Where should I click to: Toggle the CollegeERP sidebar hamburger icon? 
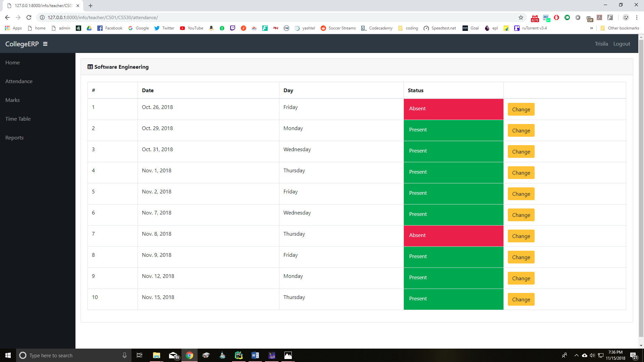tap(45, 44)
